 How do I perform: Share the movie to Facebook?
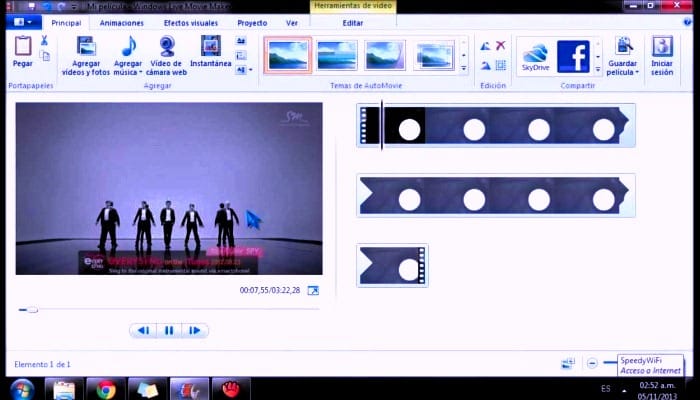pyautogui.click(x=573, y=56)
